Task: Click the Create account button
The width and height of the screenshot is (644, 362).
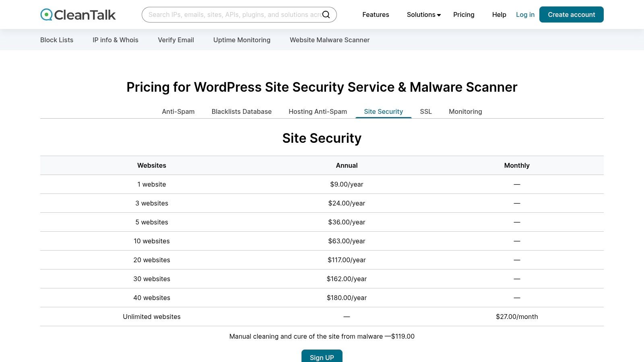Action: [572, 14]
